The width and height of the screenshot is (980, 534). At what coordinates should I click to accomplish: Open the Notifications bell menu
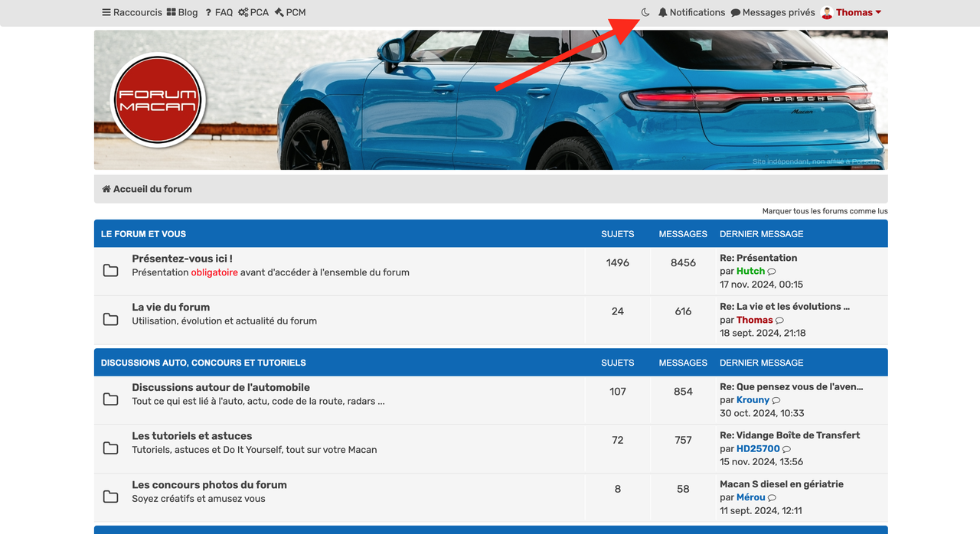pyautogui.click(x=691, y=12)
